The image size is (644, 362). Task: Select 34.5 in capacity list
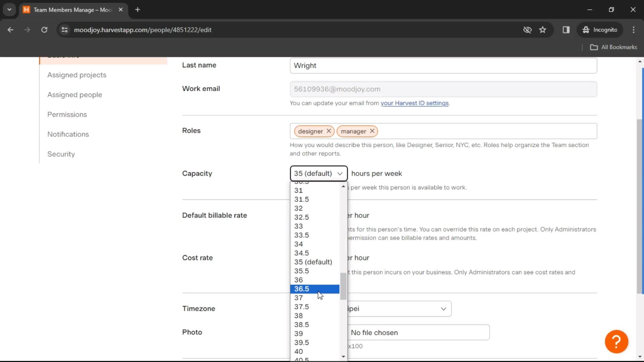click(315, 253)
